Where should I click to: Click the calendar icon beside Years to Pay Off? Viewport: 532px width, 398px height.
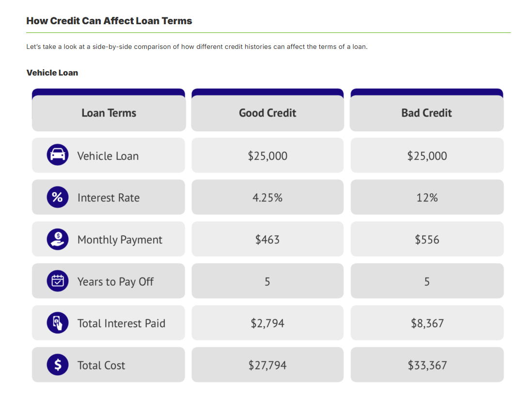[x=57, y=281]
